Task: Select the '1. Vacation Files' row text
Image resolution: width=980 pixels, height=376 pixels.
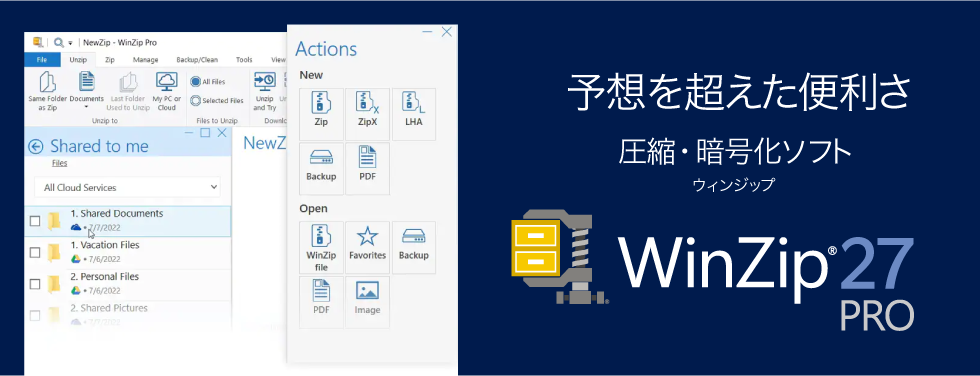Action: pyautogui.click(x=105, y=245)
